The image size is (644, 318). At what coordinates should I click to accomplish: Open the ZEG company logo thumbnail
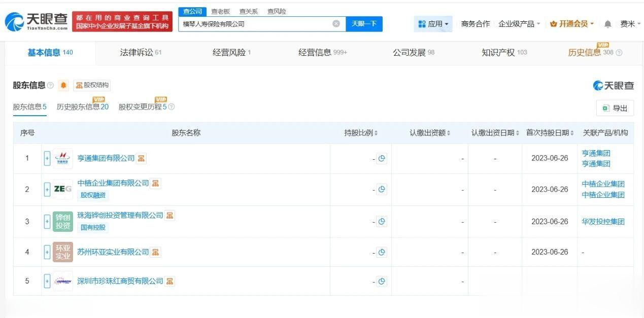point(63,189)
